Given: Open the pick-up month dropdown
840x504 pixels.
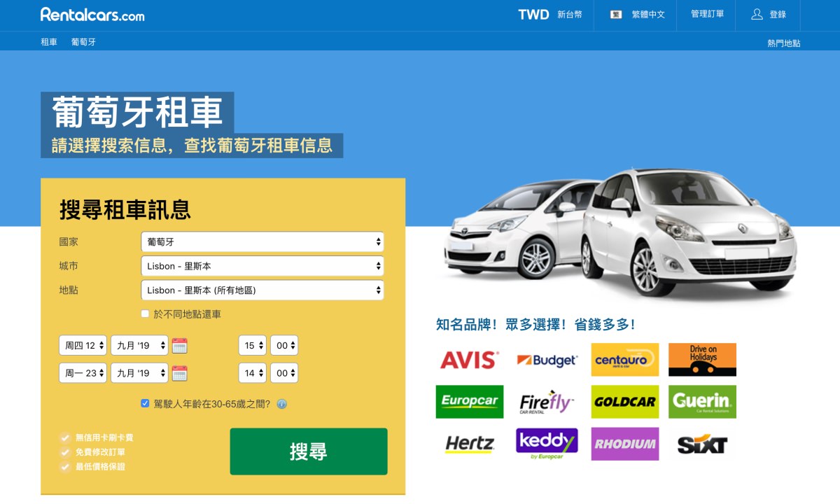Looking at the screenshot, I should tap(139, 345).
